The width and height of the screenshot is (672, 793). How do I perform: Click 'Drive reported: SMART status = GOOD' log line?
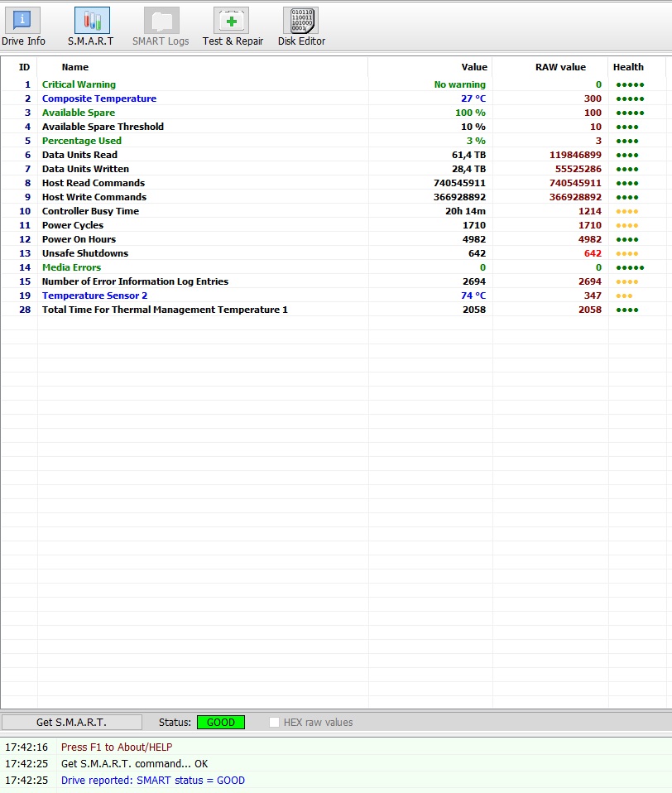(153, 781)
